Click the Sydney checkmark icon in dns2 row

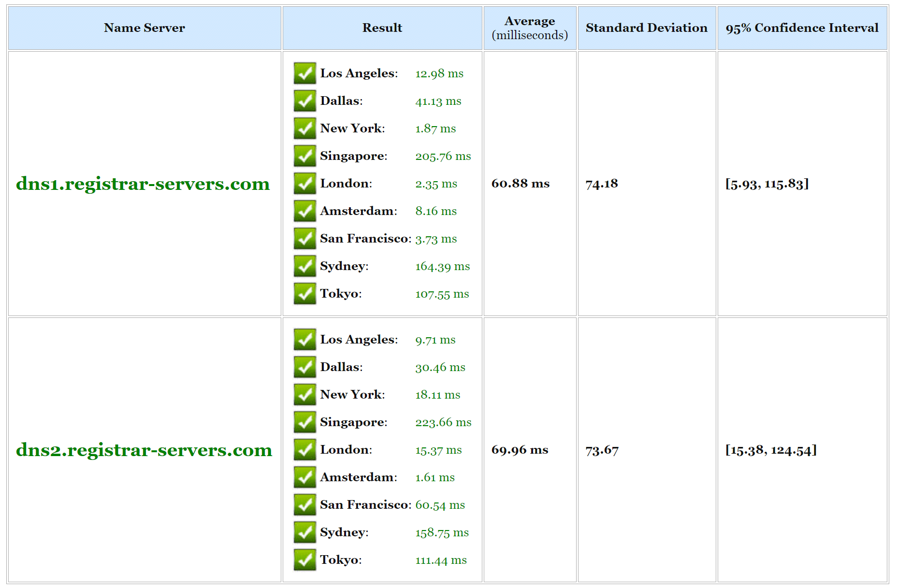tap(304, 532)
